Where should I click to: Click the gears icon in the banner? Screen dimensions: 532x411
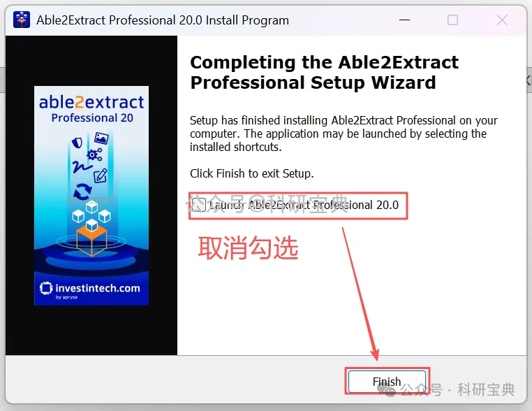tap(95, 154)
